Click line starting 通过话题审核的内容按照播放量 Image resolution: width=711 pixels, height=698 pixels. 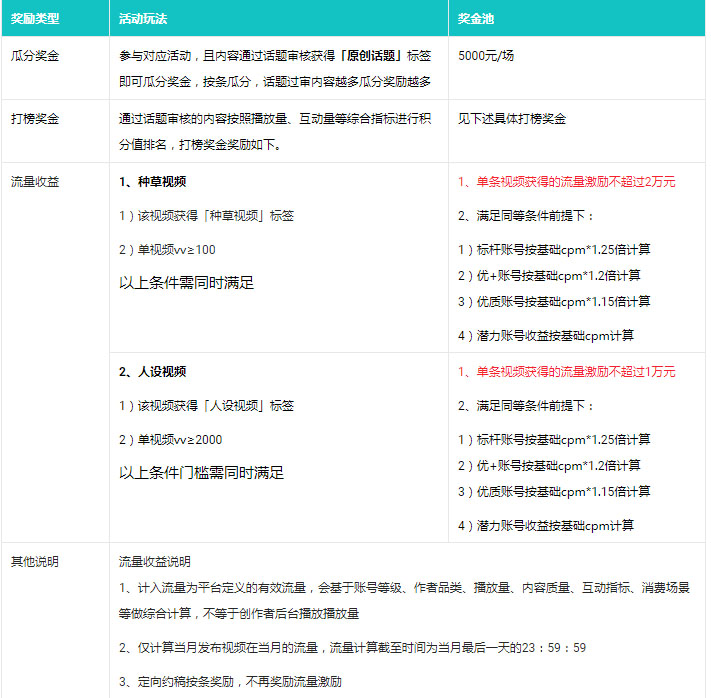pyautogui.click(x=275, y=119)
